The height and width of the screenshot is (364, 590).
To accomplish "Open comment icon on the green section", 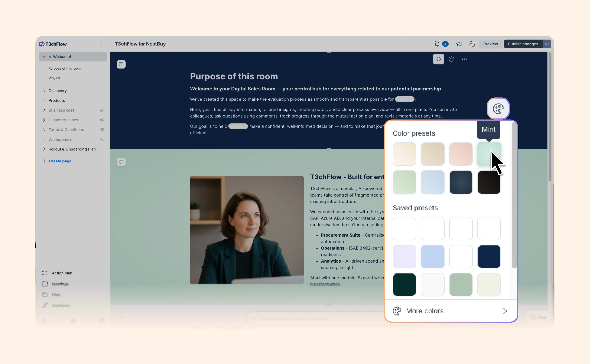I will point(121,162).
